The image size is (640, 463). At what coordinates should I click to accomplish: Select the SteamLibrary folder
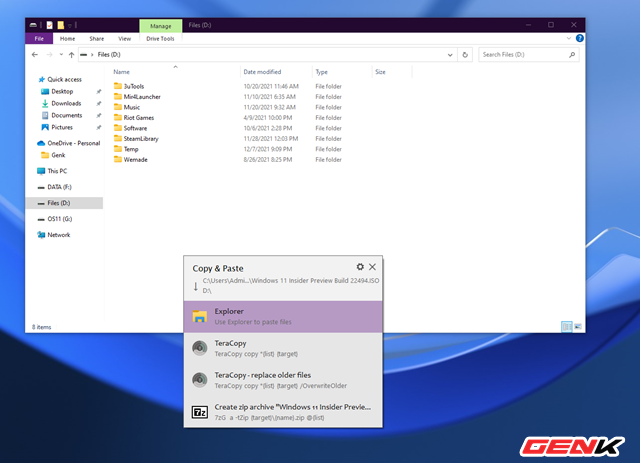pos(136,138)
